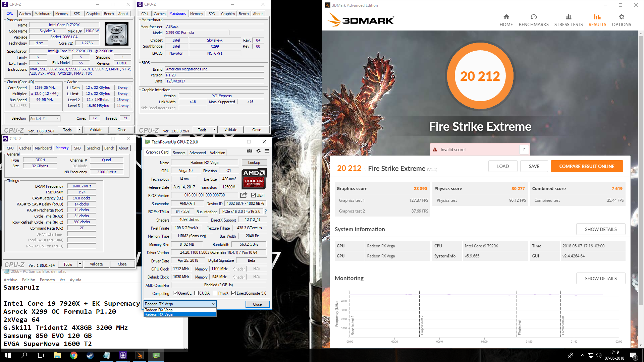Click the LOAD button in 3DMark
Screen dimensions: 644x362
point(503,166)
